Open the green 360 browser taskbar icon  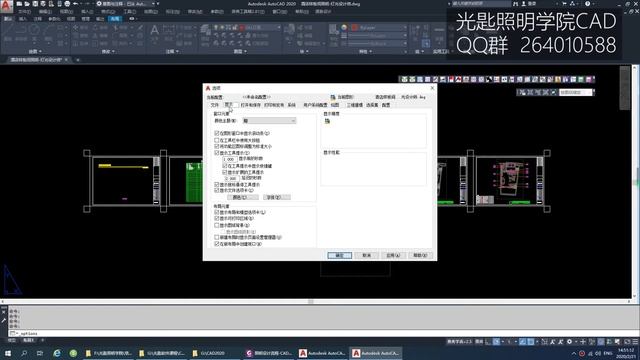(x=73, y=353)
